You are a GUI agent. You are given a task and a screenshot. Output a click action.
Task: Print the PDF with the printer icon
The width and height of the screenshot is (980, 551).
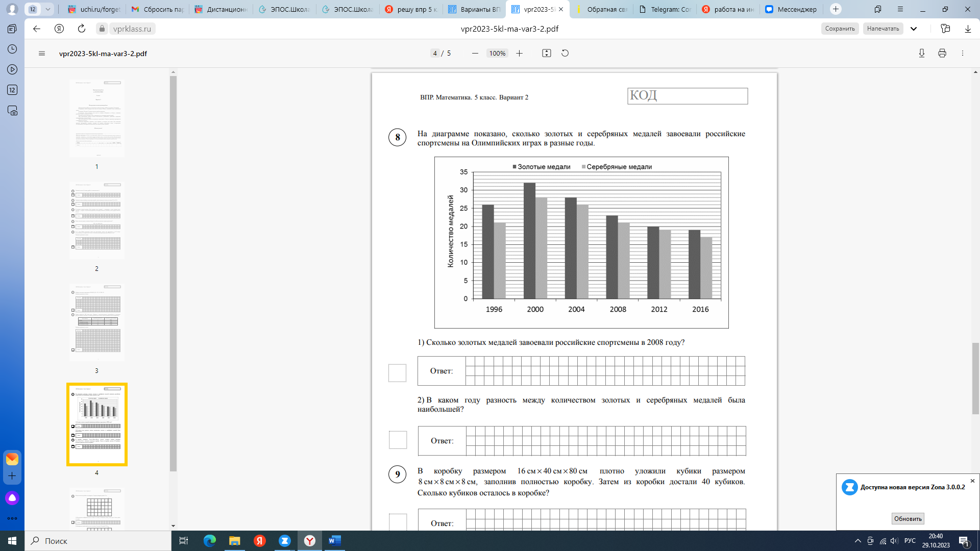942,53
